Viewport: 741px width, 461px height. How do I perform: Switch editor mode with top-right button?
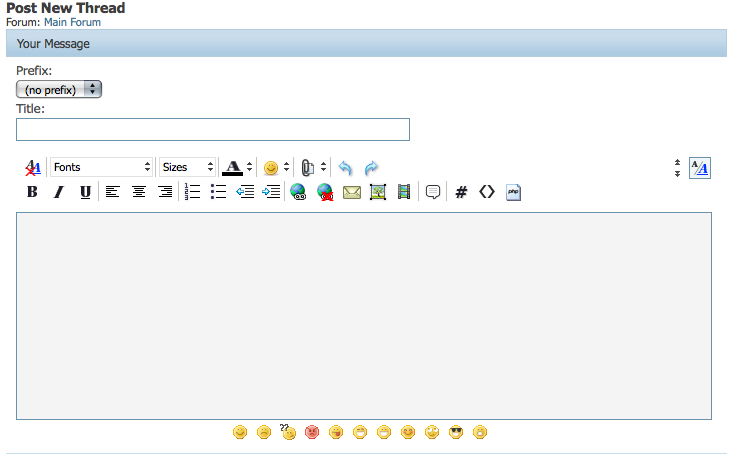click(700, 168)
